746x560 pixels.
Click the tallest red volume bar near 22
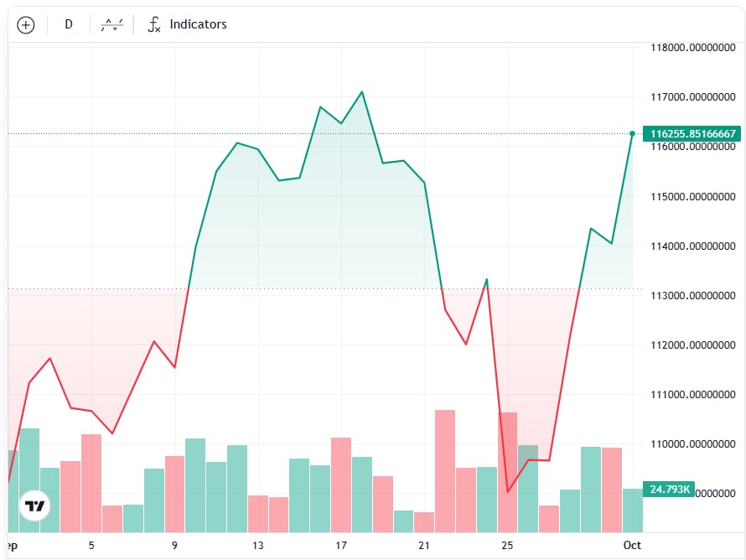[445, 471]
